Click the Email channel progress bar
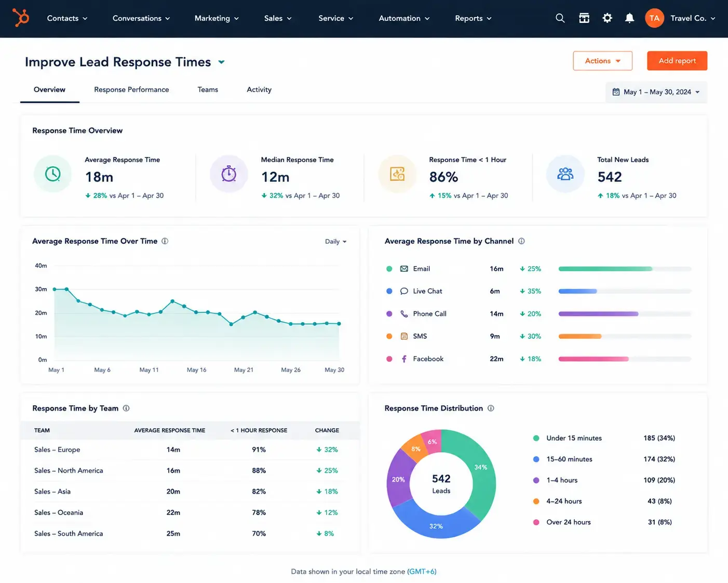Image resolution: width=728 pixels, height=583 pixels. tap(625, 269)
